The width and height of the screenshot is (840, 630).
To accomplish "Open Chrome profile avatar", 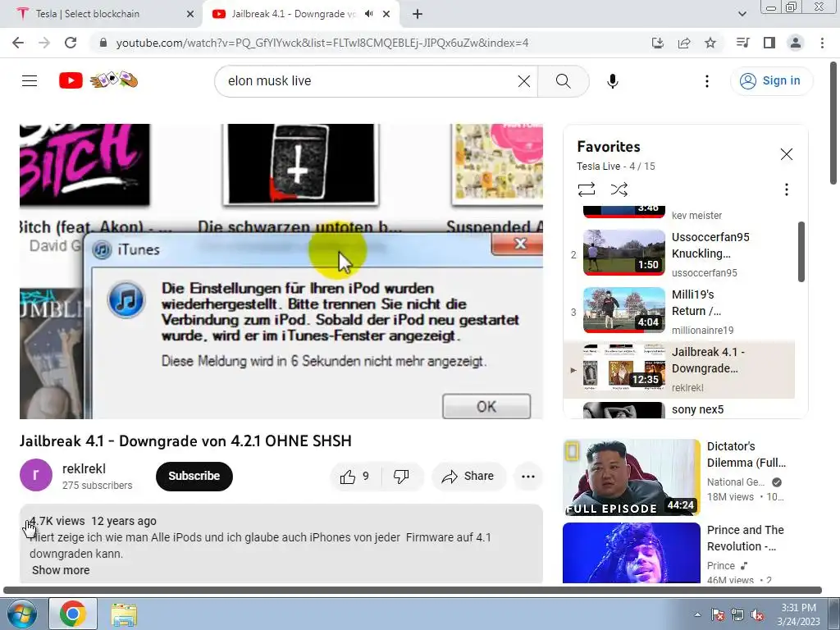I will coord(796,43).
